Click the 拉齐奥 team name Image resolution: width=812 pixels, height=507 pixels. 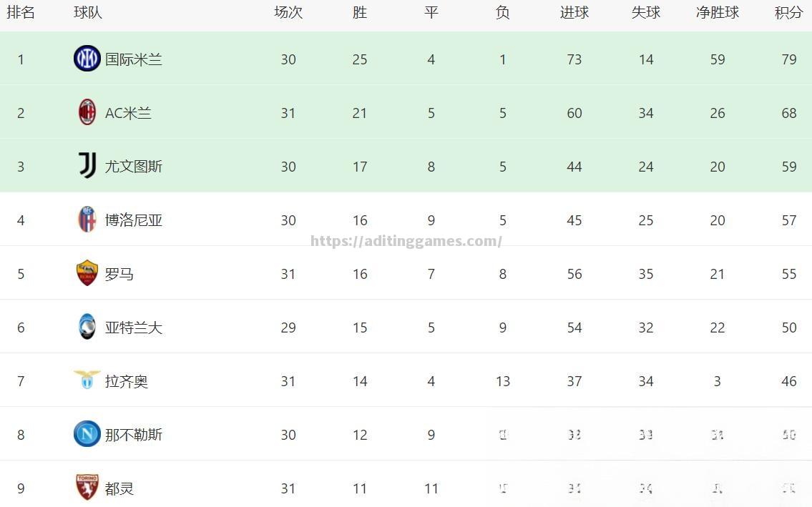coord(127,381)
